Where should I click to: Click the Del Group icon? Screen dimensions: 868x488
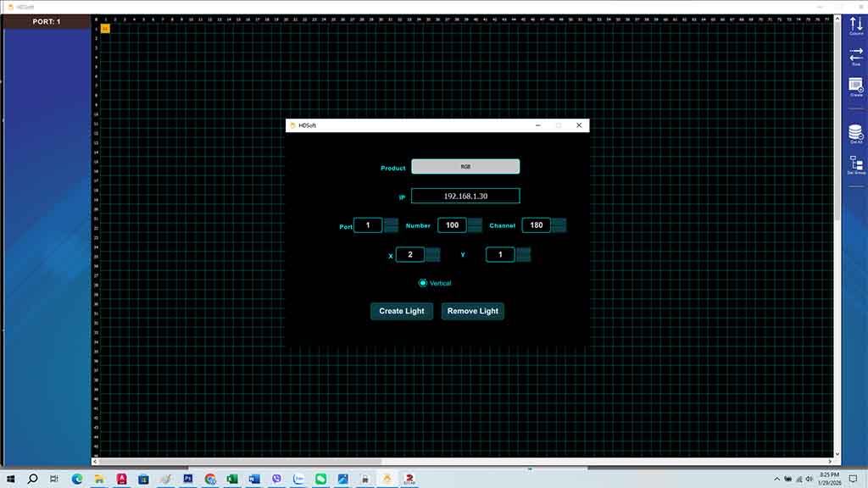click(x=855, y=164)
